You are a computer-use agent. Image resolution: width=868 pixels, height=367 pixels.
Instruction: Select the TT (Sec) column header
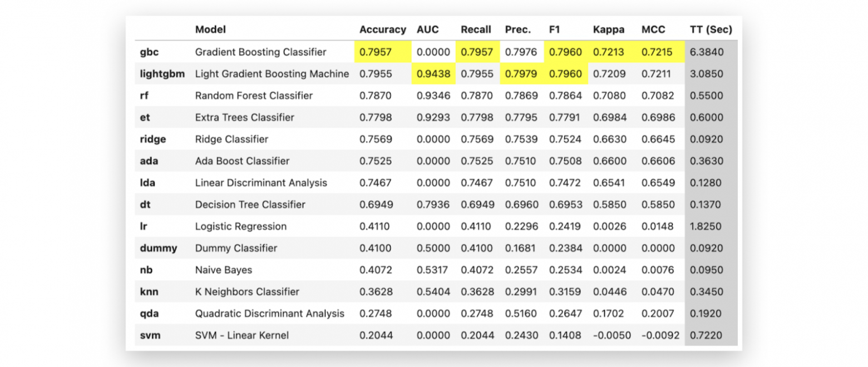click(711, 30)
